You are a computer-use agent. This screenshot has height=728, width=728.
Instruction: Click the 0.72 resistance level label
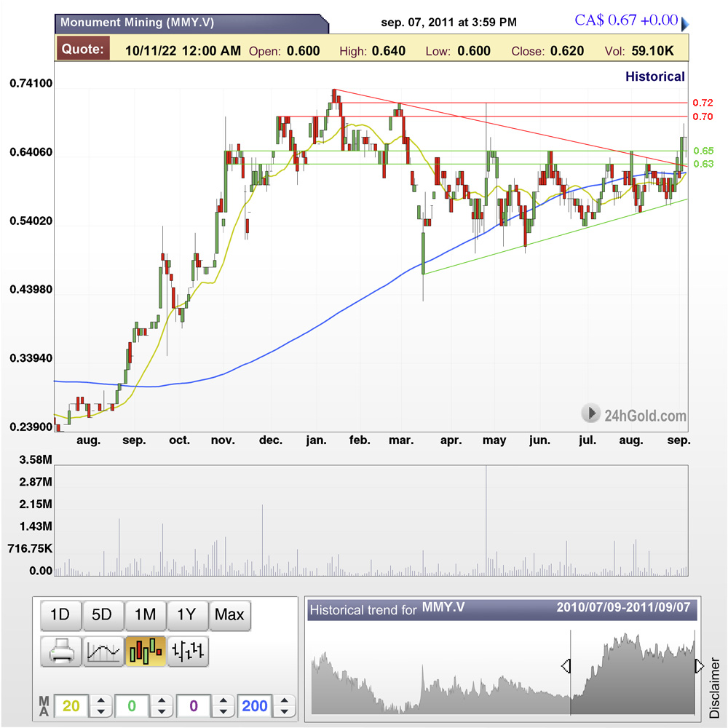[703, 103]
